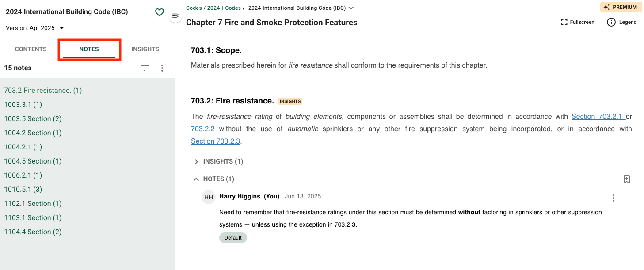Screen dimensions: 644x270
Task: Follow the Section 703.2.1 link
Action: tap(597, 117)
